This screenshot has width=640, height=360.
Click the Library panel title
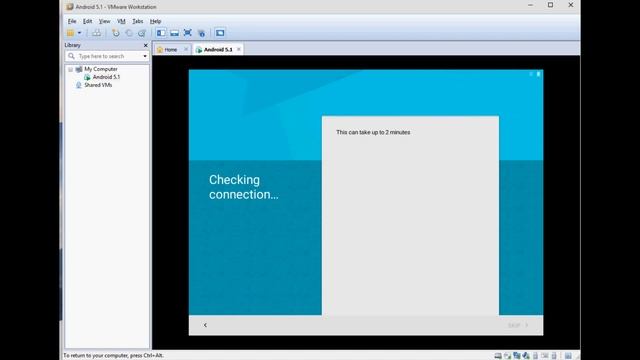coord(73,45)
